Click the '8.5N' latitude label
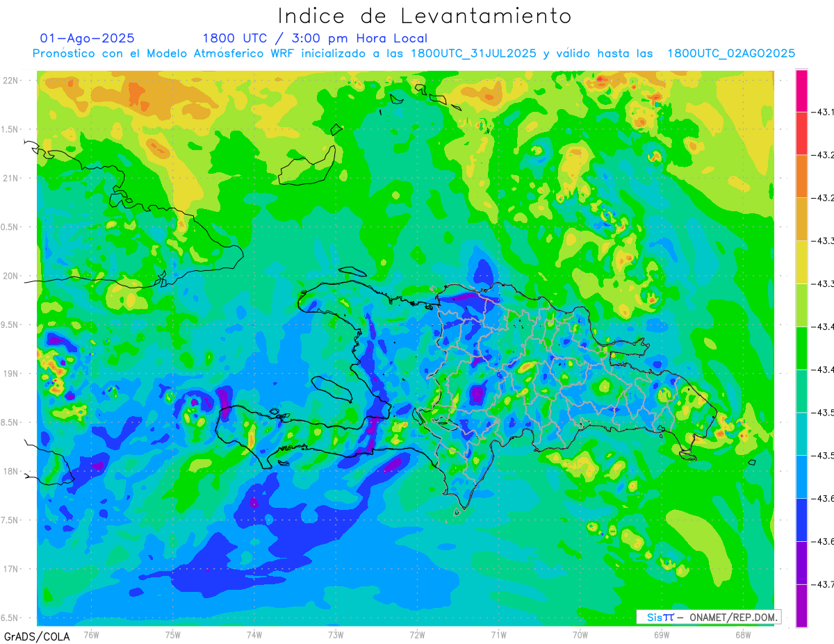This screenshot has width=834, height=644. [x=10, y=423]
